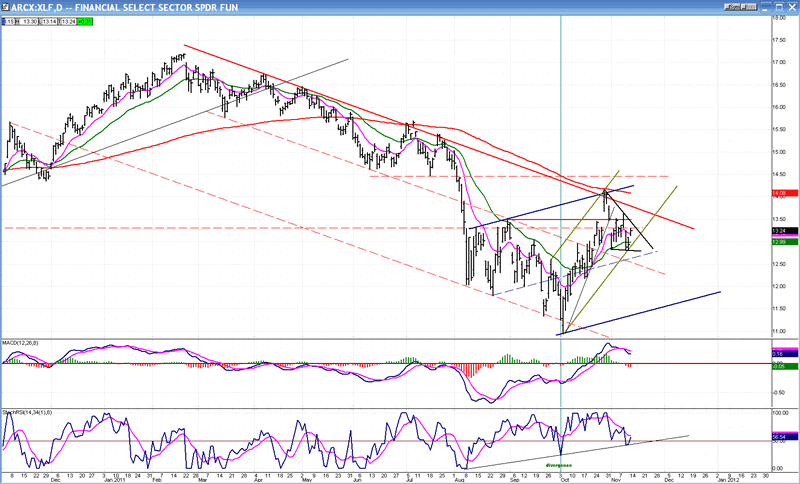This screenshot has height=484, width=800.
Task: Click the green -0.05 histogram value tag
Action: pos(785,366)
